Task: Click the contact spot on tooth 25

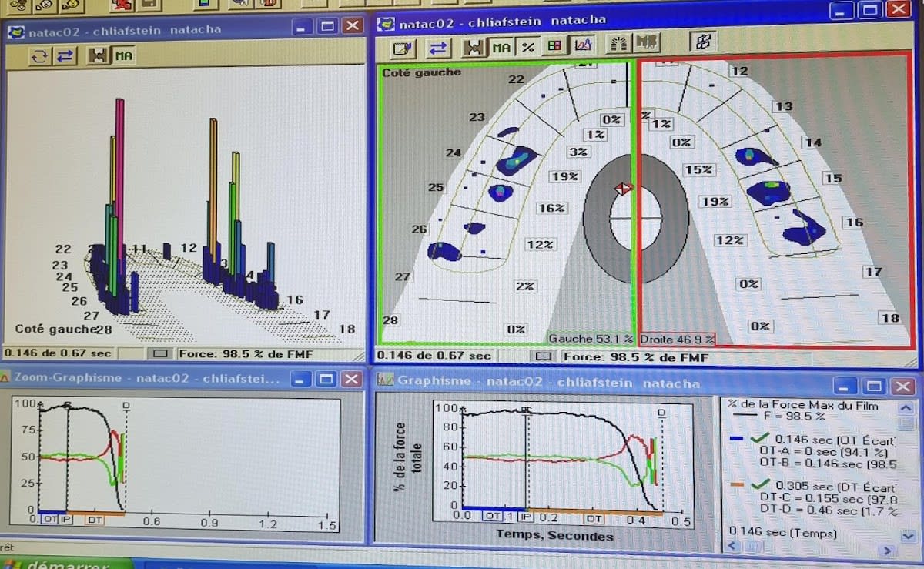Action: [x=500, y=191]
